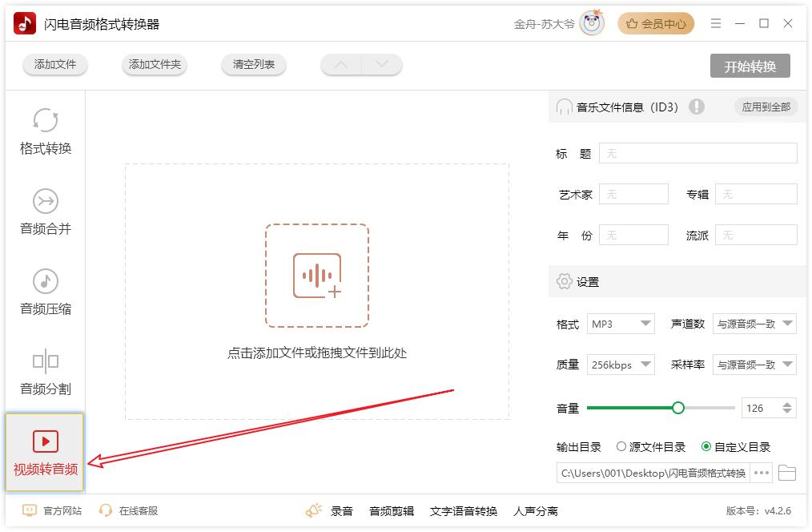The image size is (812, 532).
Task: Click the ID3 info warning icon
Action: click(x=696, y=107)
